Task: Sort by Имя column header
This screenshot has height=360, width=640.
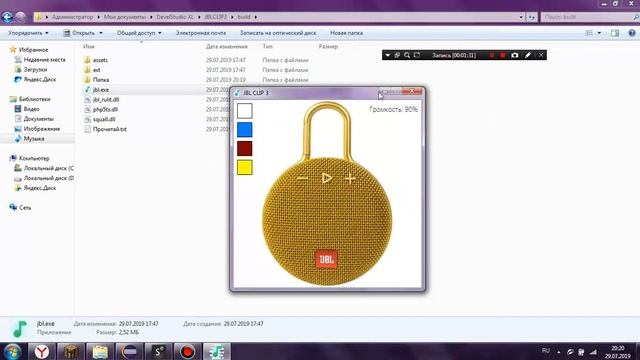Action: point(89,47)
